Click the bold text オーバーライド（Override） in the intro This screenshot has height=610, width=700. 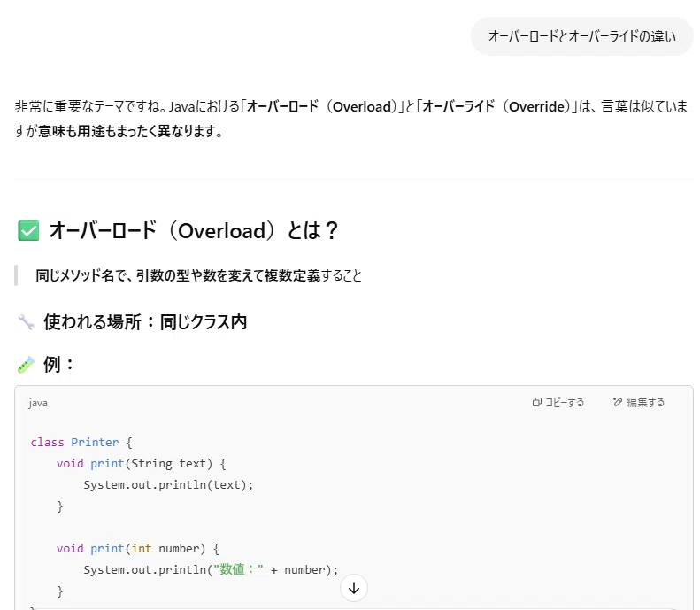point(497,107)
